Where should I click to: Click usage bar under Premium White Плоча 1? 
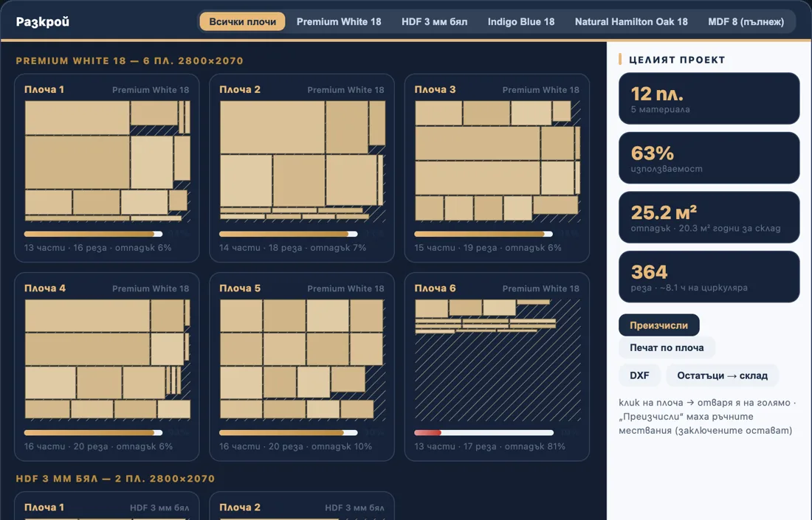(93, 234)
